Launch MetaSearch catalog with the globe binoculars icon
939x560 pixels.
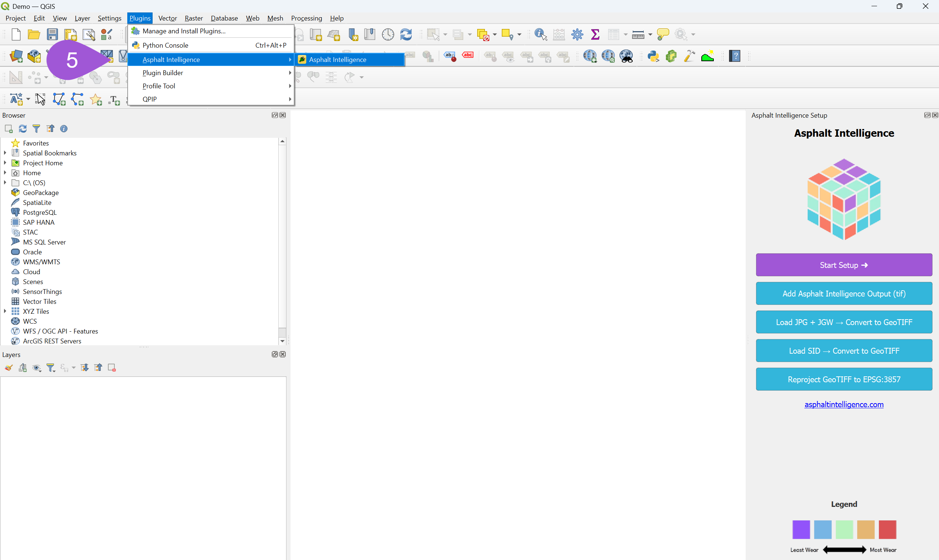coord(626,56)
